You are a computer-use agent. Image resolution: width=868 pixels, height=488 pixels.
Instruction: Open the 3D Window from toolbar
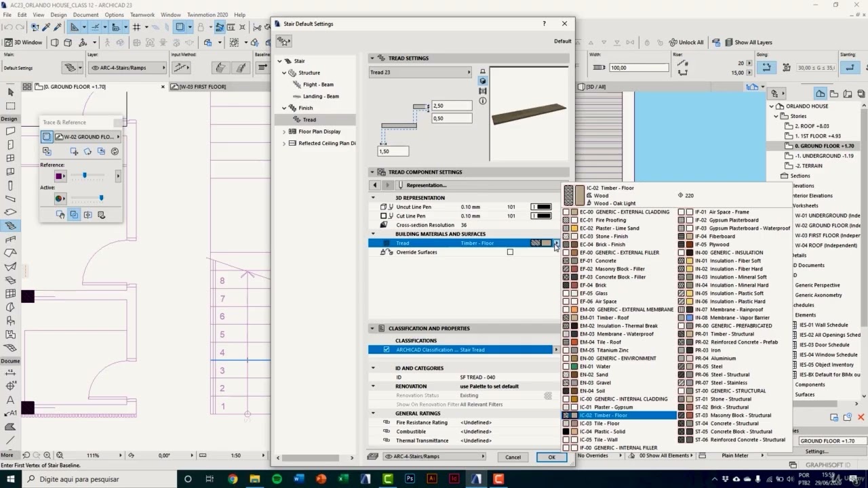(x=24, y=43)
